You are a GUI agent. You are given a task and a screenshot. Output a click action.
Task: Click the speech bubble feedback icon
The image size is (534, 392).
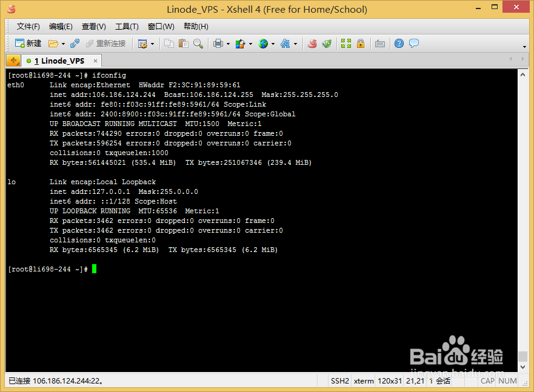tap(414, 44)
